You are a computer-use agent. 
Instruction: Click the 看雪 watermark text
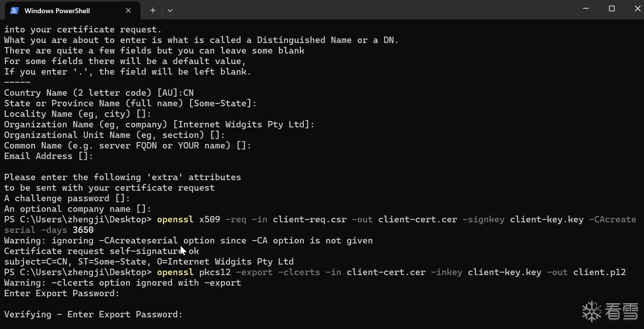(x=621, y=311)
